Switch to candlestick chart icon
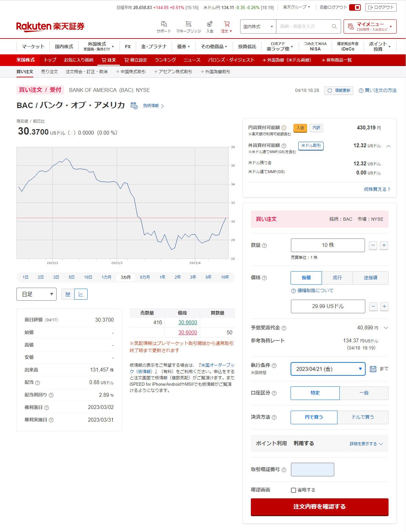 (68, 294)
